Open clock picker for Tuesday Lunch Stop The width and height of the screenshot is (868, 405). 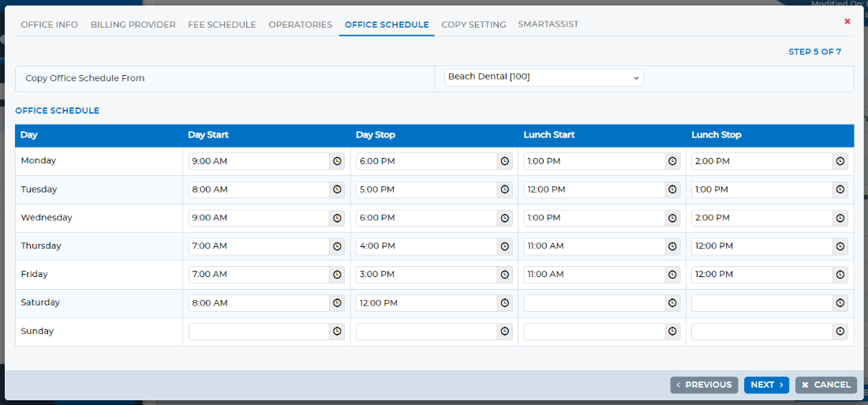(x=840, y=189)
